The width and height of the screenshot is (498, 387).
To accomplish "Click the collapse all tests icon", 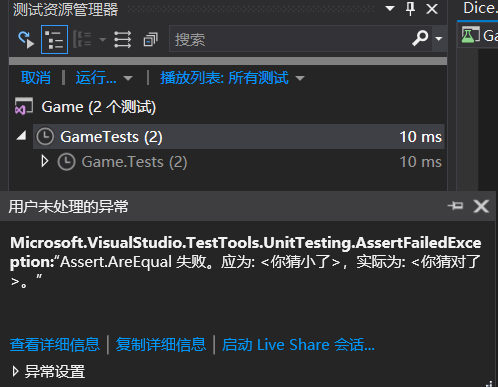I will (x=150, y=40).
